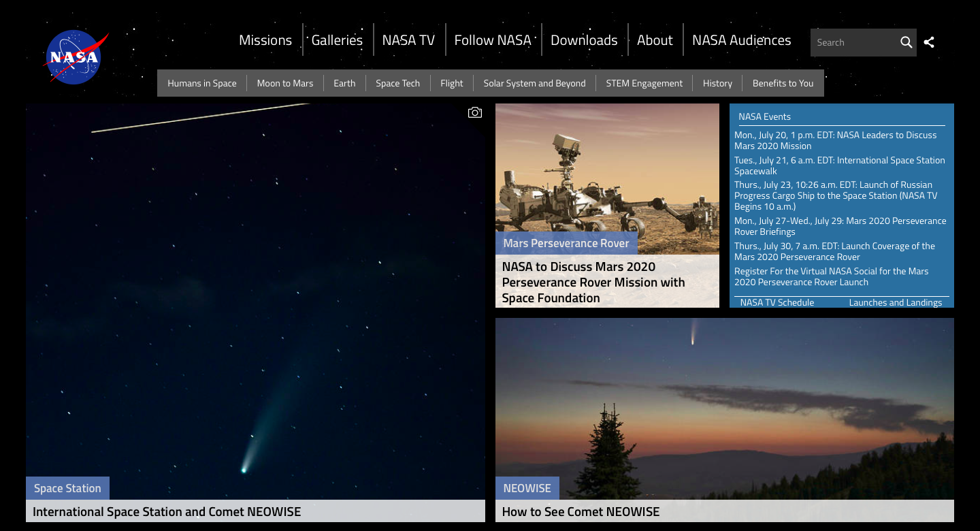Select the History topic
Image resolution: width=980 pixels, height=531 pixels.
pyautogui.click(x=717, y=83)
